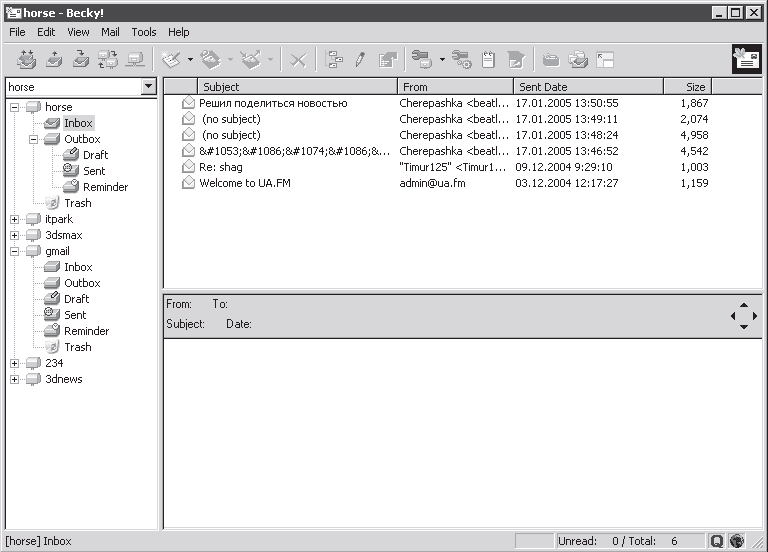
Task: Expand the 3dnews mailbox node
Action: click(x=14, y=379)
